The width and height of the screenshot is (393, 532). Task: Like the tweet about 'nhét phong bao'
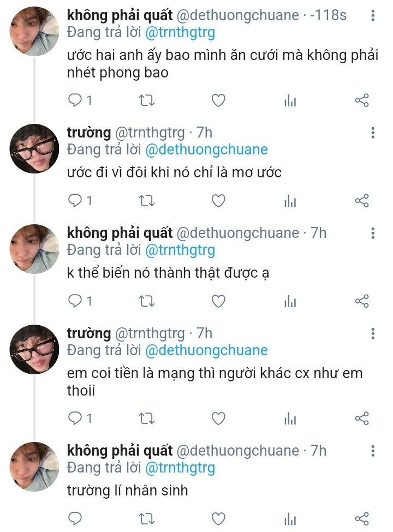218,100
